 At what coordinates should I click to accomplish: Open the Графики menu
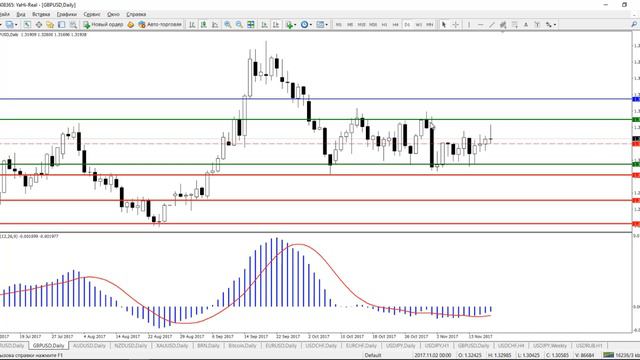click(x=67, y=14)
